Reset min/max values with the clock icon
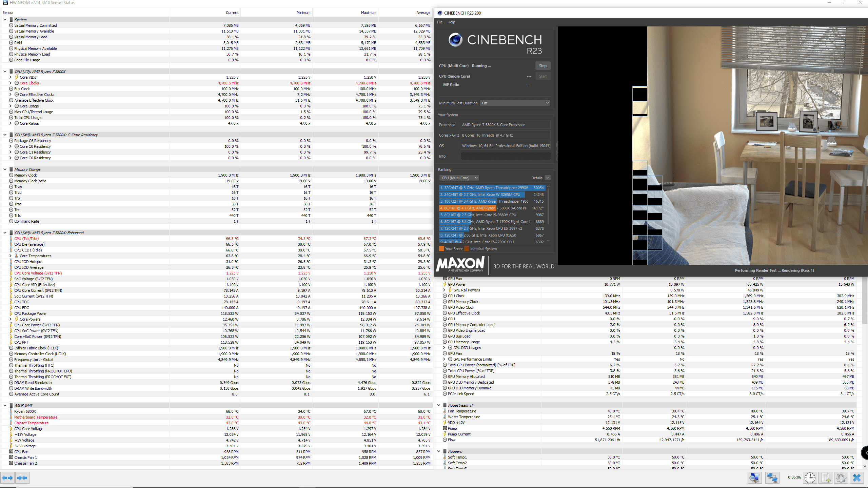 coord(810,478)
